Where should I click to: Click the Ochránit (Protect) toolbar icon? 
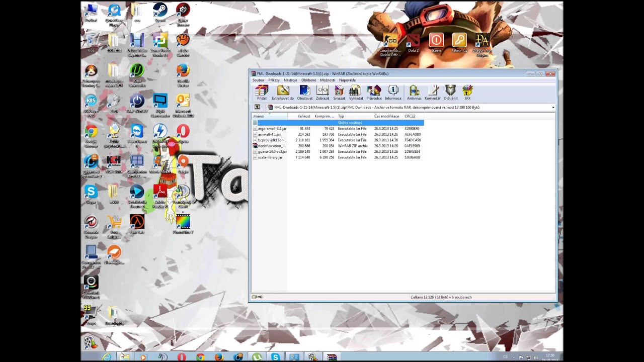(x=451, y=93)
